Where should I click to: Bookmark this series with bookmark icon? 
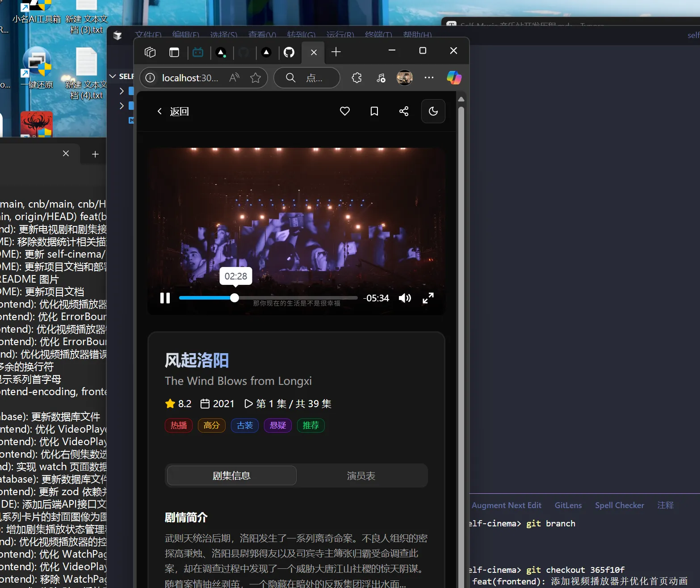tap(374, 111)
